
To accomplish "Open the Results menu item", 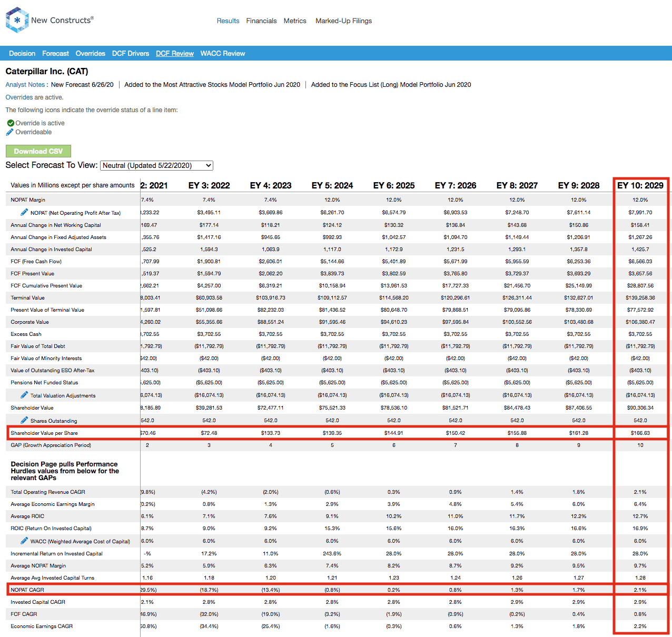I will (x=228, y=21).
